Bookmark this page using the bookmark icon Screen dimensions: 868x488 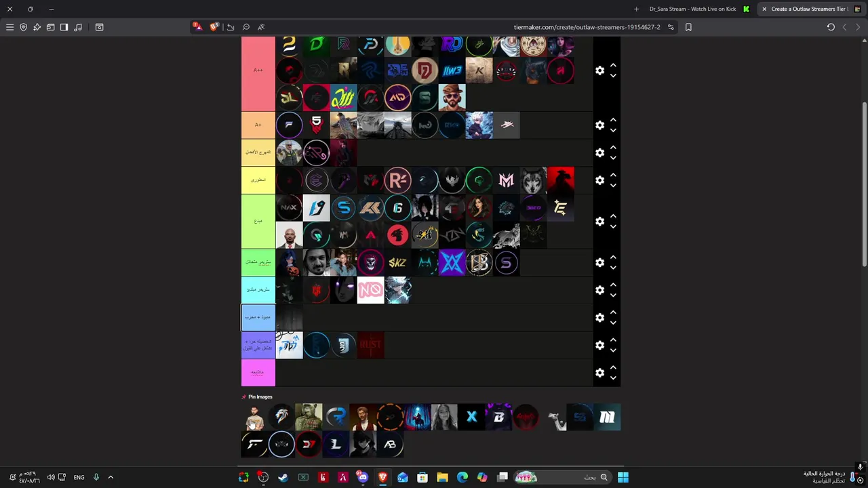click(x=688, y=27)
